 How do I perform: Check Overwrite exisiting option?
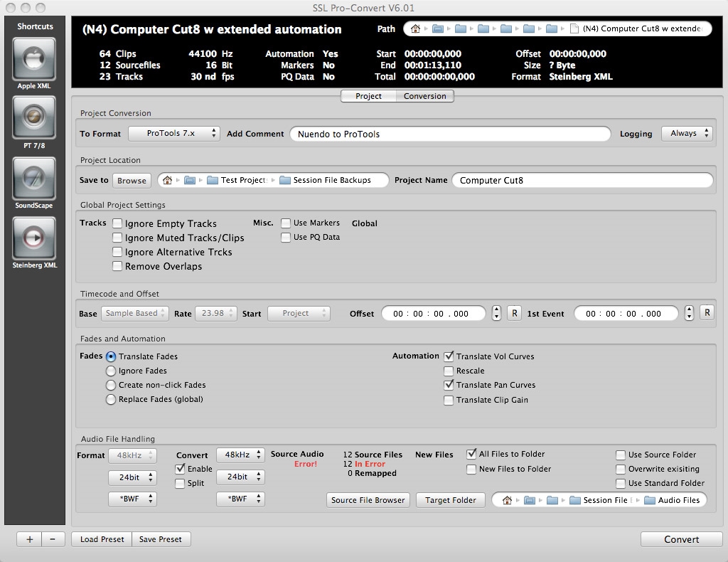[x=620, y=469]
